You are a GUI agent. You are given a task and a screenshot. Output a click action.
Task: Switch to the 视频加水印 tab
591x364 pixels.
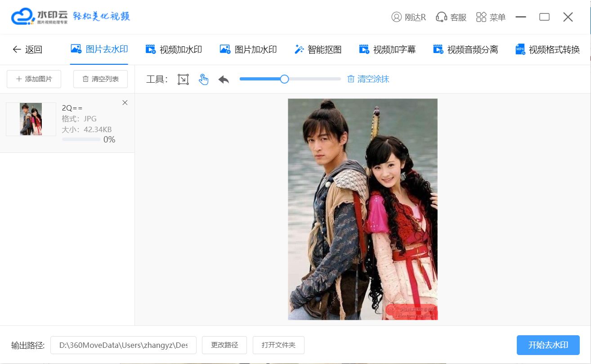(174, 49)
